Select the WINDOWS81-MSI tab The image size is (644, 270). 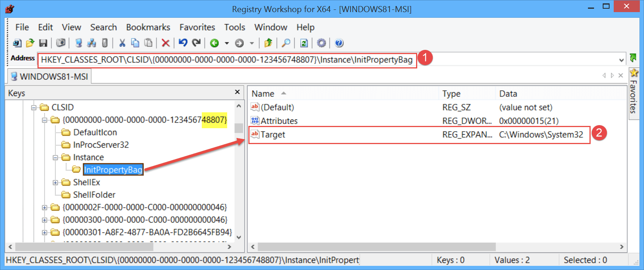point(50,76)
